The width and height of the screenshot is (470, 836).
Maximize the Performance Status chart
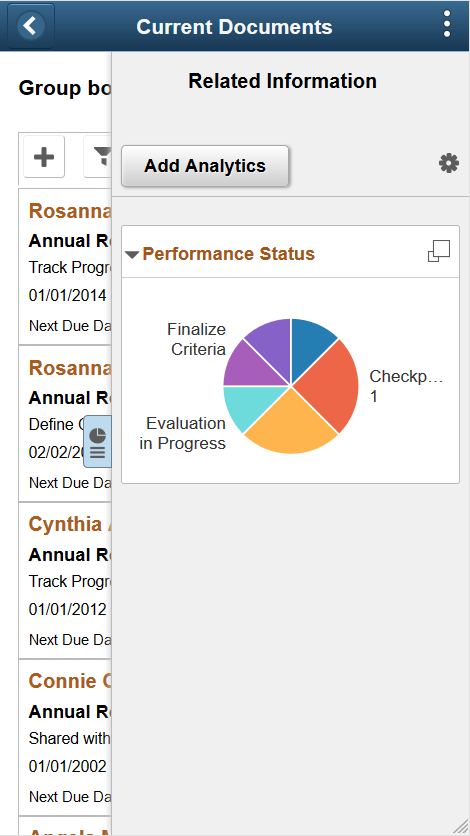coord(439,252)
